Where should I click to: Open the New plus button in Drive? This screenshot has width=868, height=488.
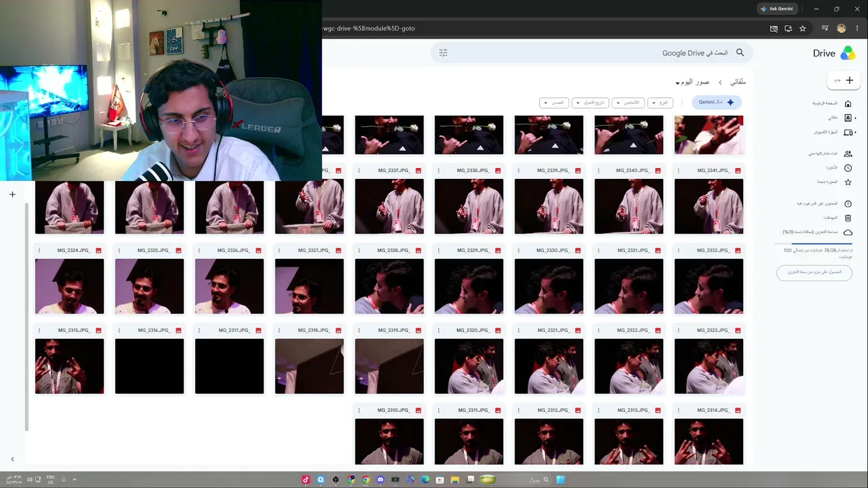(x=844, y=80)
